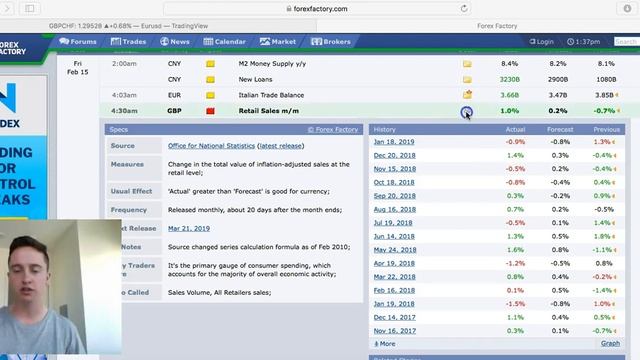Click the Safari downloads icon
The image size is (640, 360).
pos(627,9)
